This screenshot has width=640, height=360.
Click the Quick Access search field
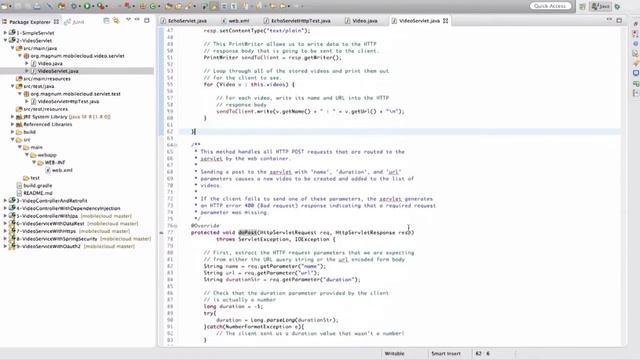click(550, 6)
